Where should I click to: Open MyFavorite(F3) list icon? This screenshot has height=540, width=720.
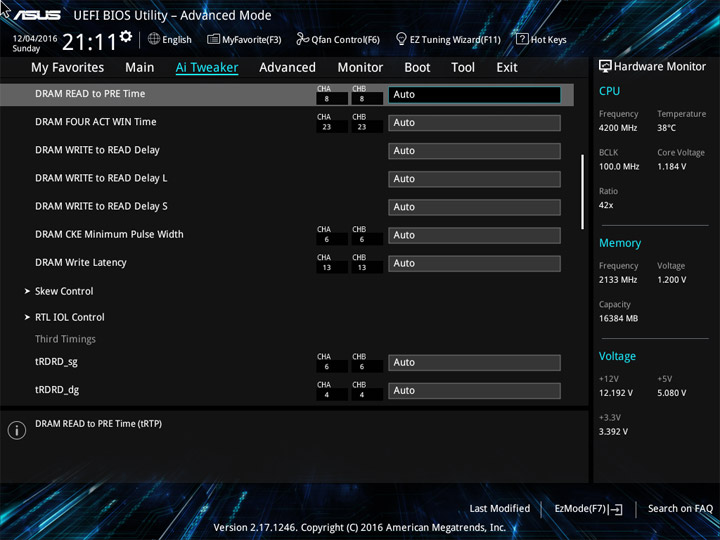(213, 39)
